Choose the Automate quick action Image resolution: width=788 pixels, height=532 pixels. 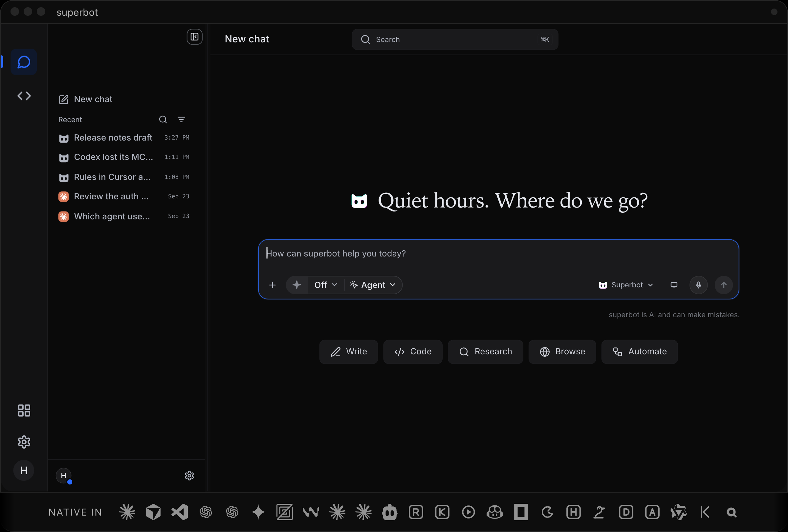coord(640,352)
